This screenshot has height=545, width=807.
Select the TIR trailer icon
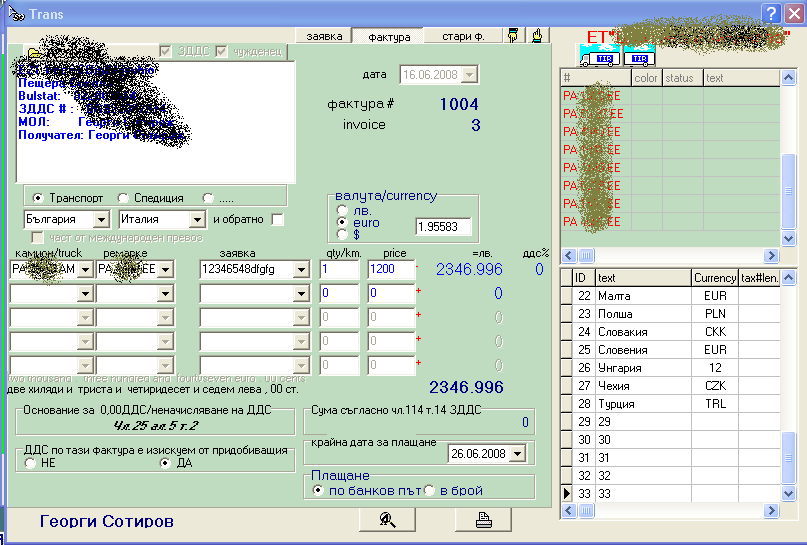[639, 56]
